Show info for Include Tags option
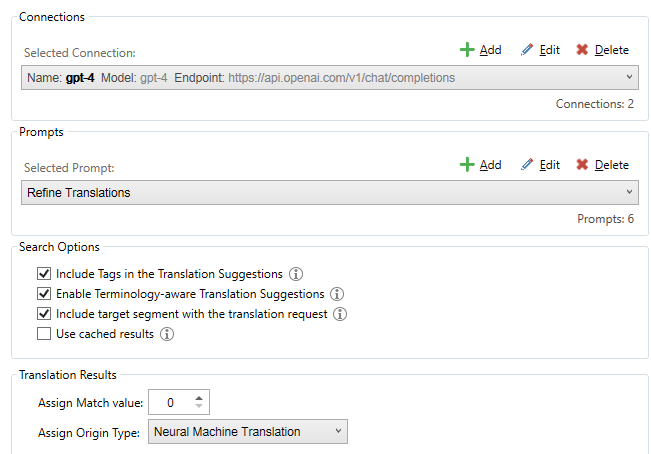The image size is (651, 454). coord(296,274)
